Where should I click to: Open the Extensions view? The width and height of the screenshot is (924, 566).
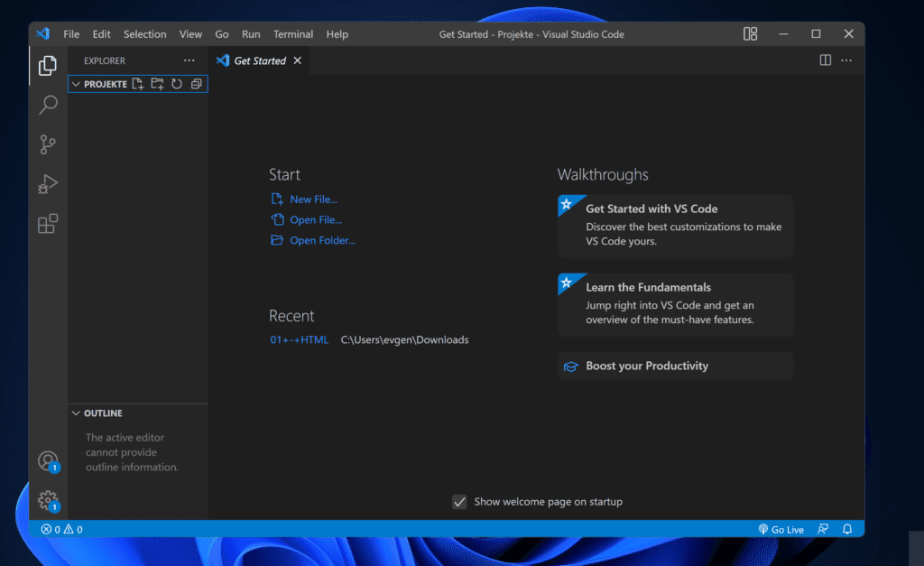click(48, 224)
